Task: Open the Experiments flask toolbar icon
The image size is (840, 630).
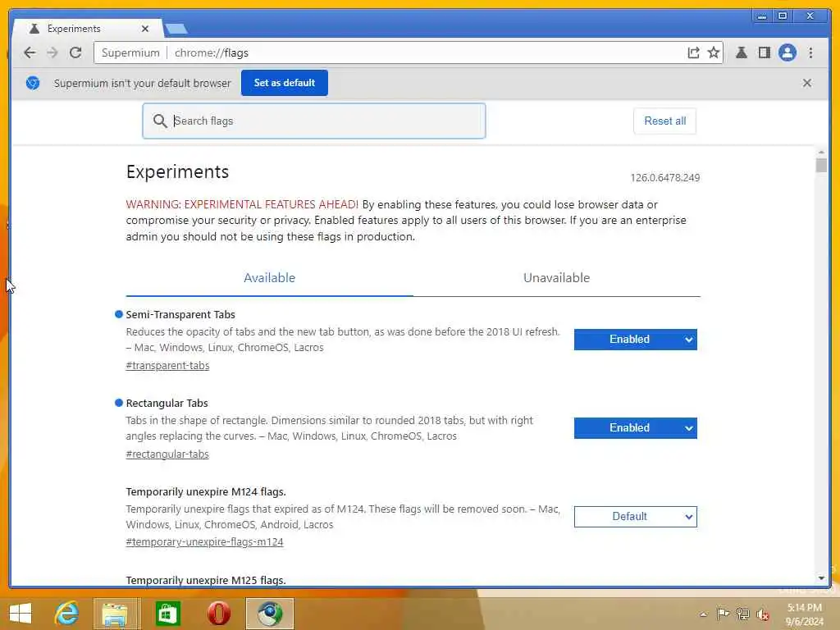Action: 742,52
